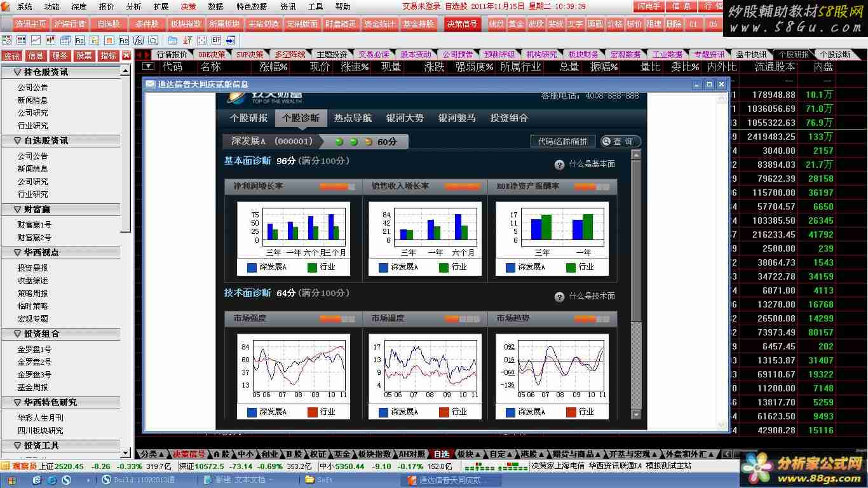Click the 查询 search button
868x488 pixels.
(620, 141)
